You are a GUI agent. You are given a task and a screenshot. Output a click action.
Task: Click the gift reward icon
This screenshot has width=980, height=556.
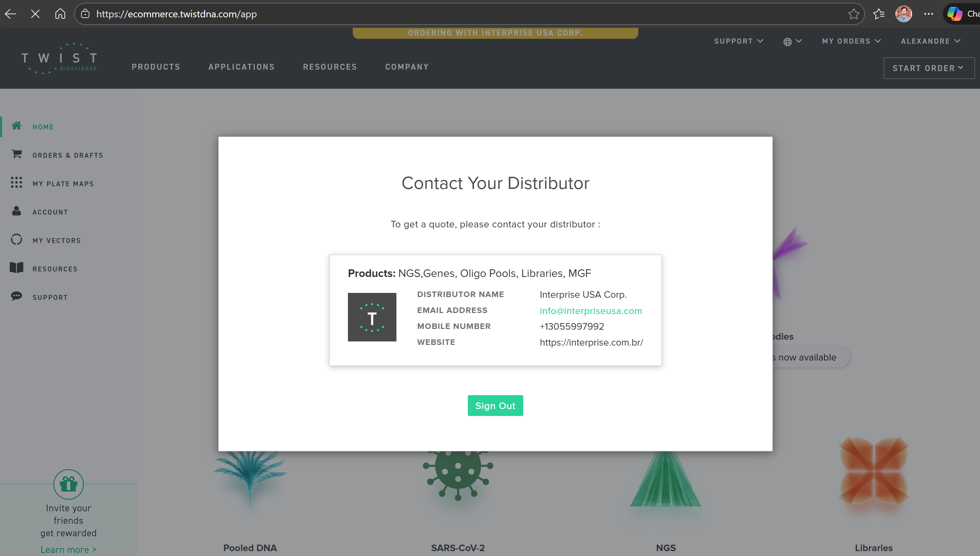click(x=68, y=484)
